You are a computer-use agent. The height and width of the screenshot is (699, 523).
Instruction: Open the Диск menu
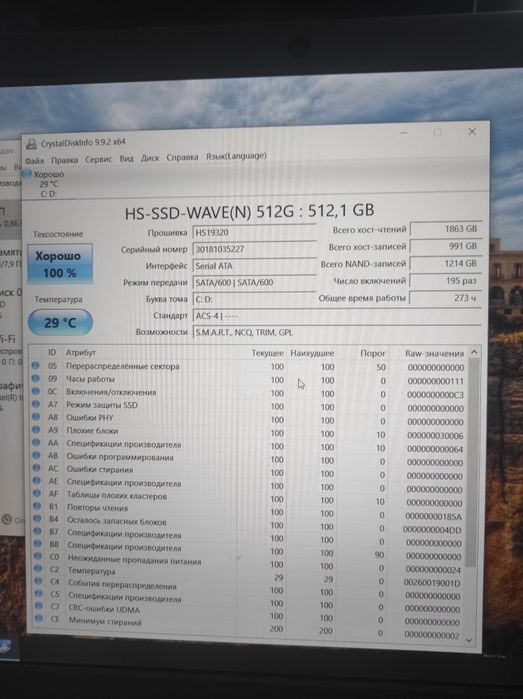(x=150, y=158)
